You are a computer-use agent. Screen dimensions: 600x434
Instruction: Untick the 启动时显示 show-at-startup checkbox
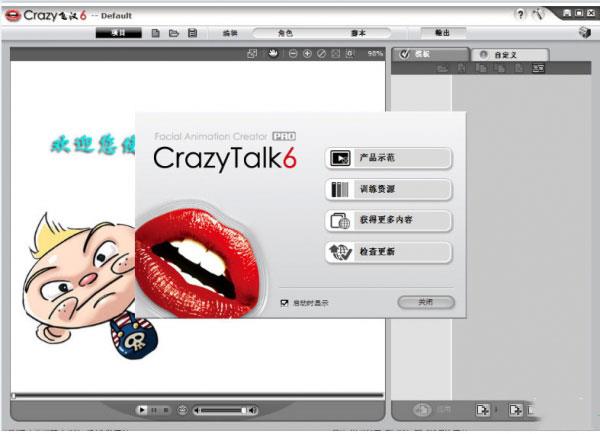284,303
